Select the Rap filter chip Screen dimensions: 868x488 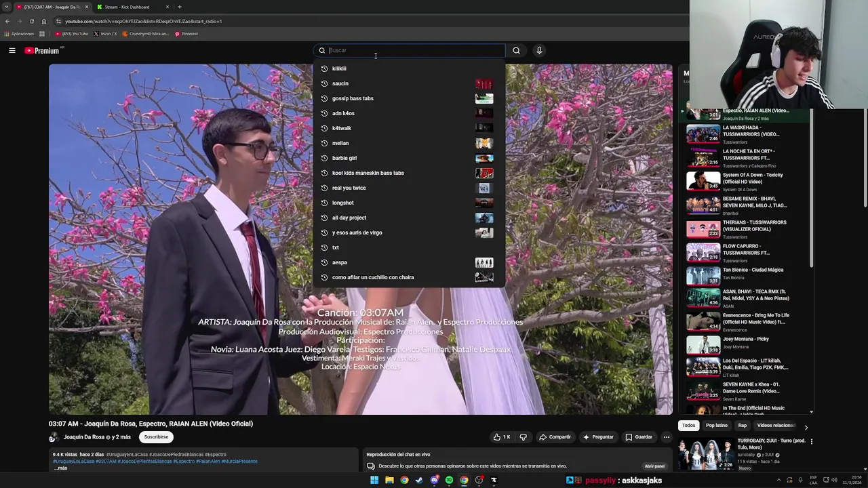coord(743,426)
